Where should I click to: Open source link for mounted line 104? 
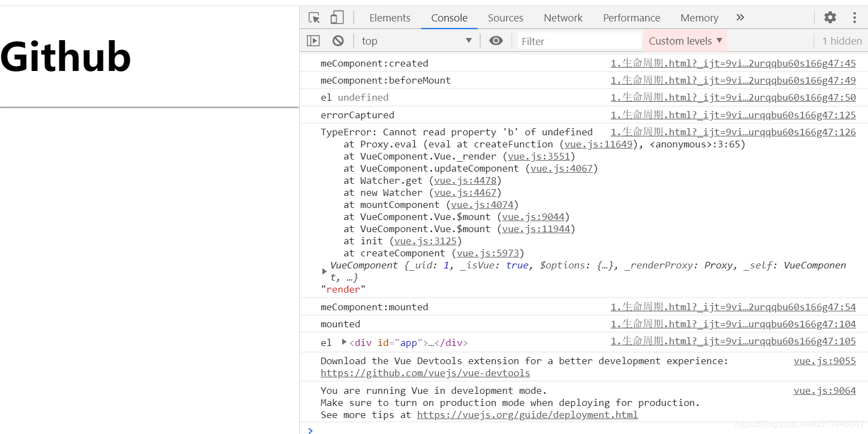733,324
